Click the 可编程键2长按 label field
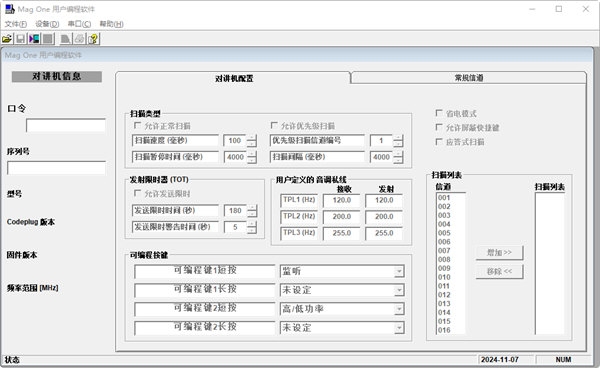The width and height of the screenshot is (600, 368). click(x=205, y=328)
